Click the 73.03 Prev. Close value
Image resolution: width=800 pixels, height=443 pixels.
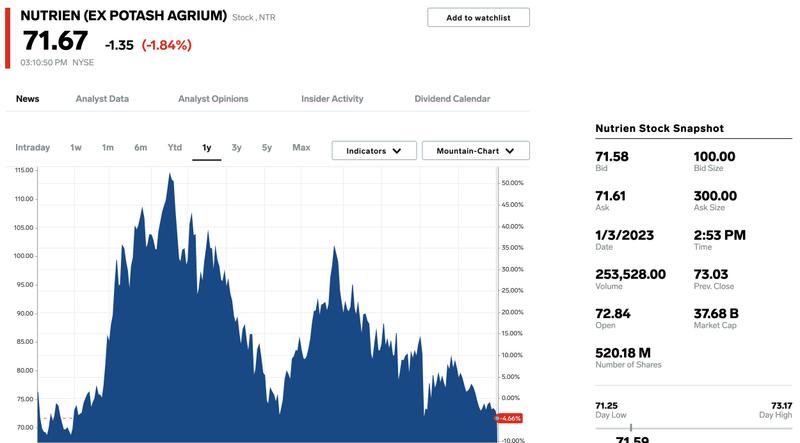711,275
